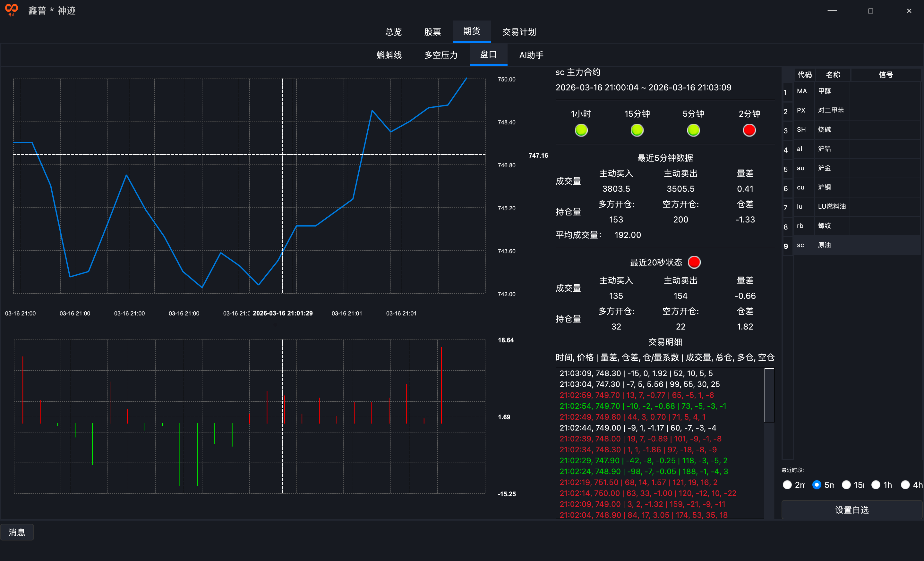Viewport: 924px width, 561px height.
Task: Click the orange app logo icon
Action: point(11,9)
